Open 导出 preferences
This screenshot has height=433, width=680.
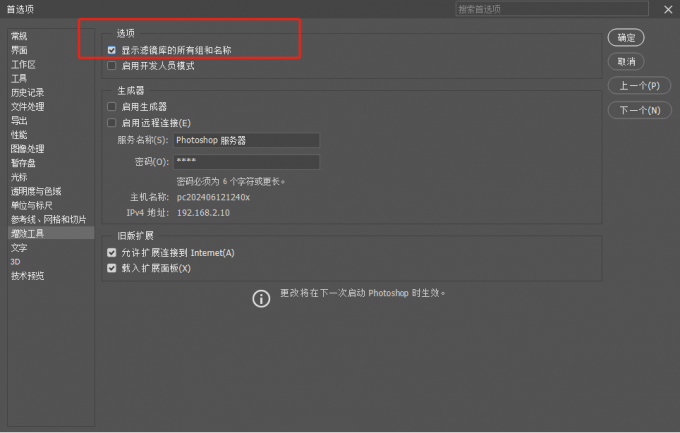coord(19,121)
